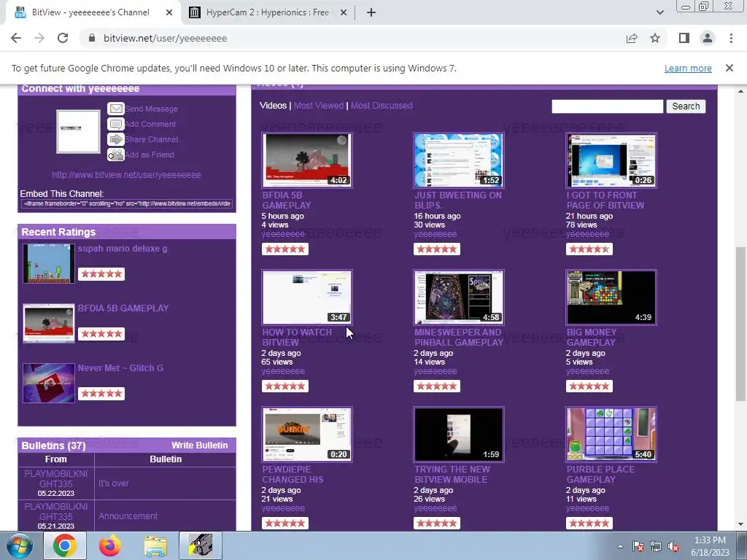Click uploader yeeeeeeee under HOW TO WATCH
This screenshot has height=560, width=747.
(283, 371)
